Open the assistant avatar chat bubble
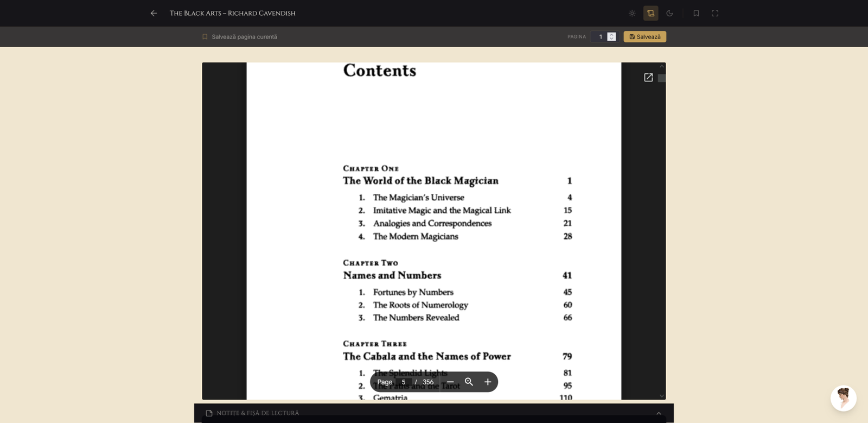Screen dimensions: 868x423 tap(844, 399)
